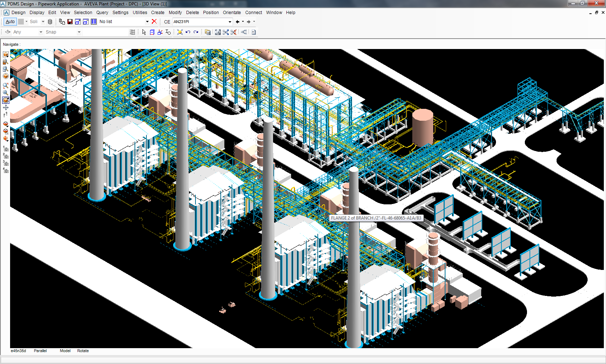606x364 pixels.
Task: Toggle Rotate mode in status bar
Action: point(83,351)
